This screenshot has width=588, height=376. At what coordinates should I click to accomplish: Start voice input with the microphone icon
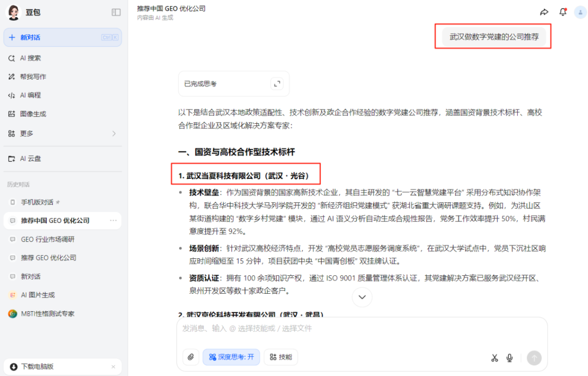coord(510,357)
